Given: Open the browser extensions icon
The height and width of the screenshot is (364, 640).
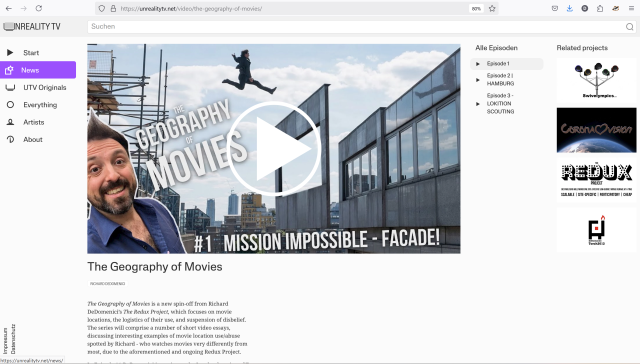Looking at the screenshot, I should coord(600,8).
